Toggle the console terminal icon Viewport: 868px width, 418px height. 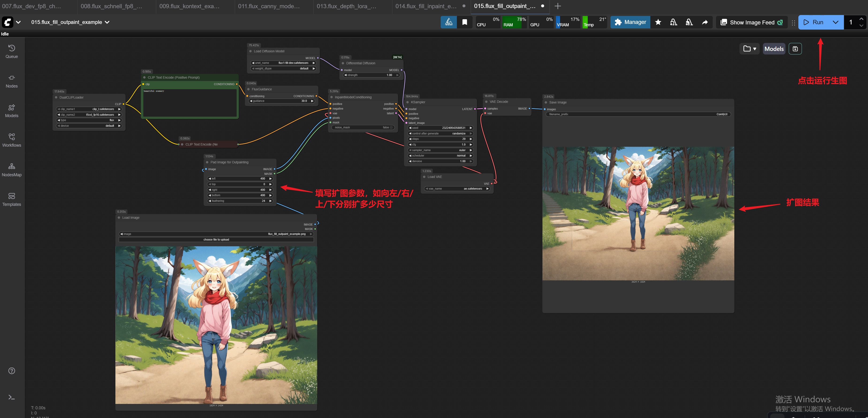point(11,397)
